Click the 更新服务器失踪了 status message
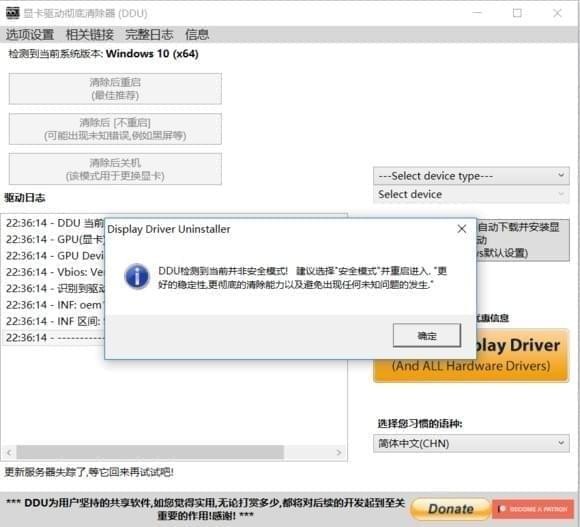 [89, 472]
